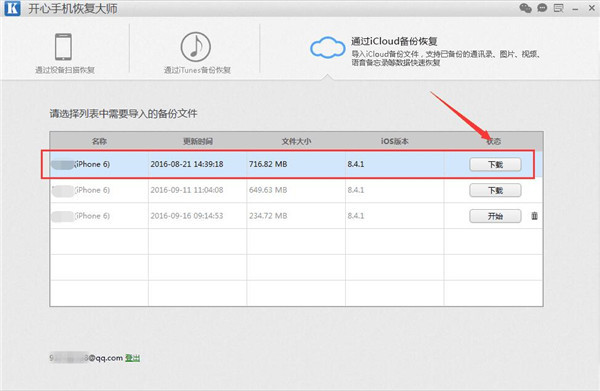
Task: Open the chat bubble feedback icon
Action: [542, 8]
